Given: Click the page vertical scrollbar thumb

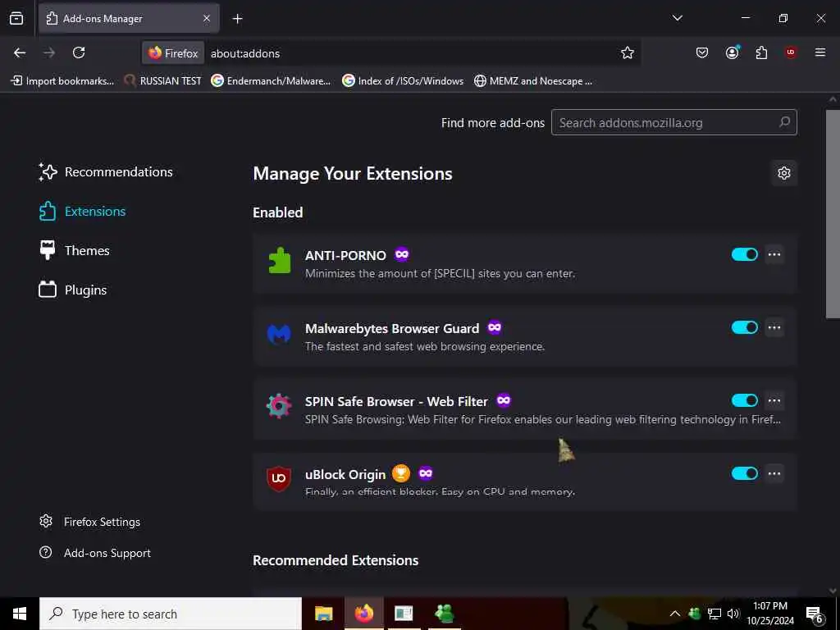Looking at the screenshot, I should point(833,214).
